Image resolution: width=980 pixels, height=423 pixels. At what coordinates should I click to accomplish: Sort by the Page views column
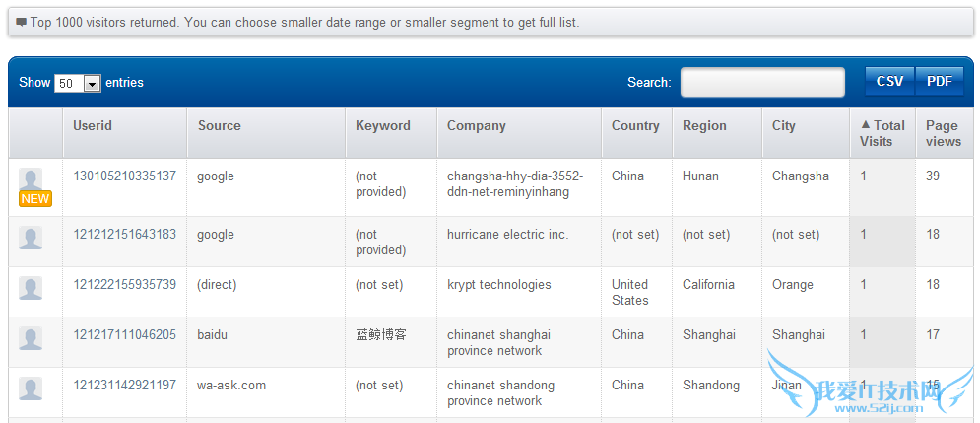(943, 133)
